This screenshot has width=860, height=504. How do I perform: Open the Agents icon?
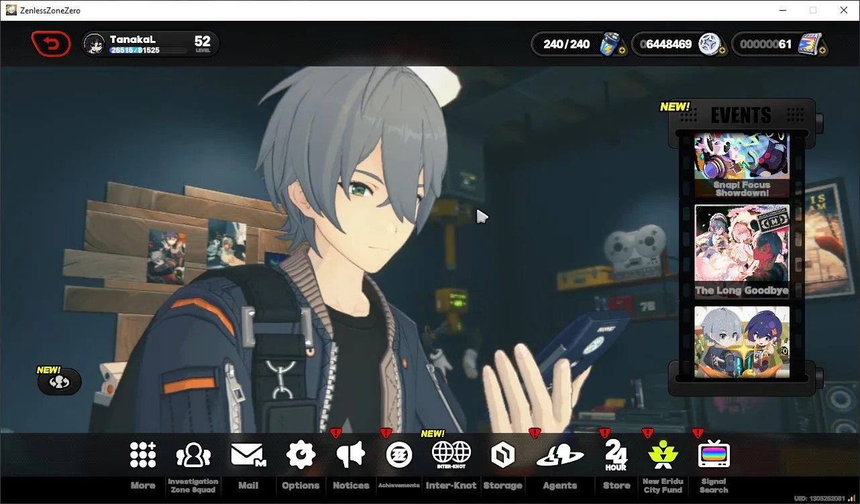tap(559, 455)
